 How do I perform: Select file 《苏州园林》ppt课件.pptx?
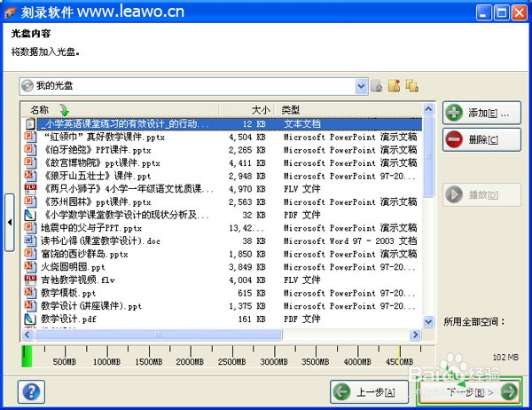tap(223, 201)
